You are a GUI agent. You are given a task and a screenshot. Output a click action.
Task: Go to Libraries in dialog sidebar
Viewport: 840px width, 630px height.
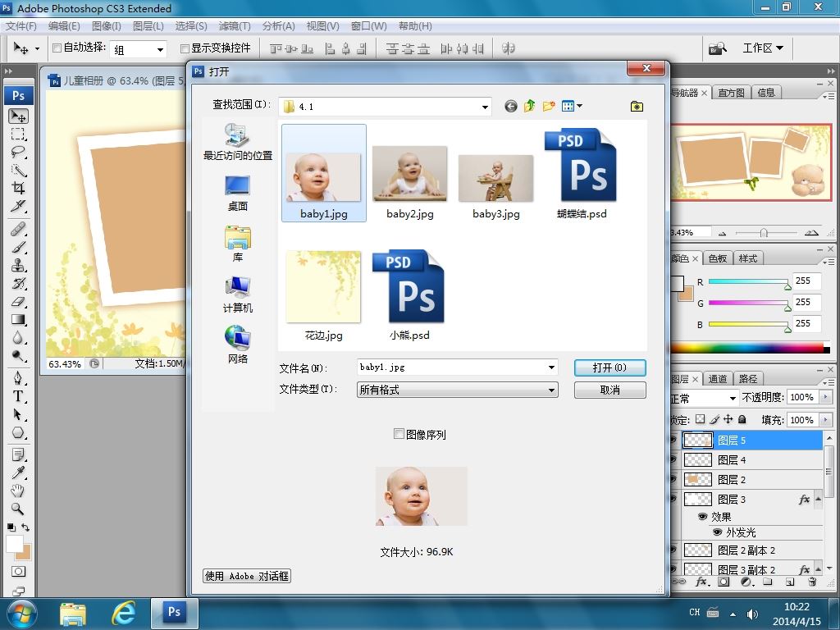[237, 244]
